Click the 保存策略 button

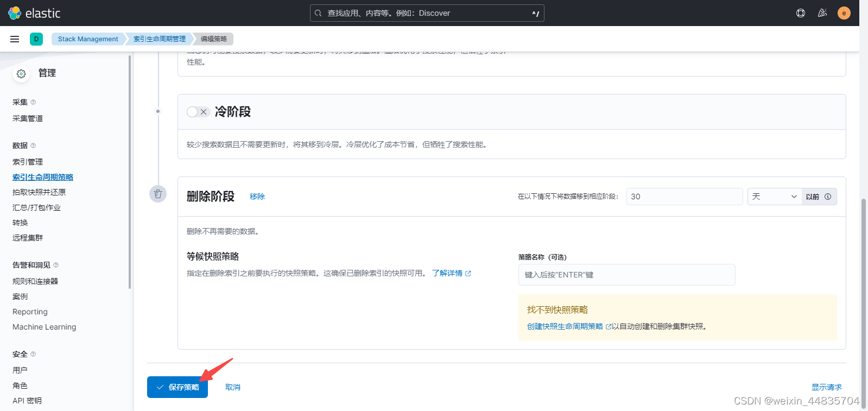(178, 387)
